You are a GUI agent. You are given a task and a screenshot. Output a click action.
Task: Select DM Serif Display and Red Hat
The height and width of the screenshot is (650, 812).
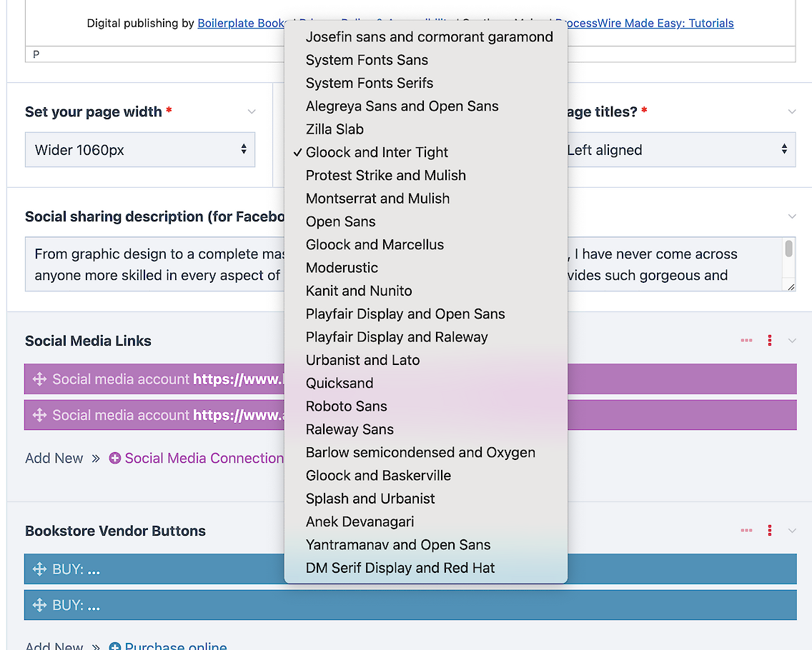(x=400, y=568)
